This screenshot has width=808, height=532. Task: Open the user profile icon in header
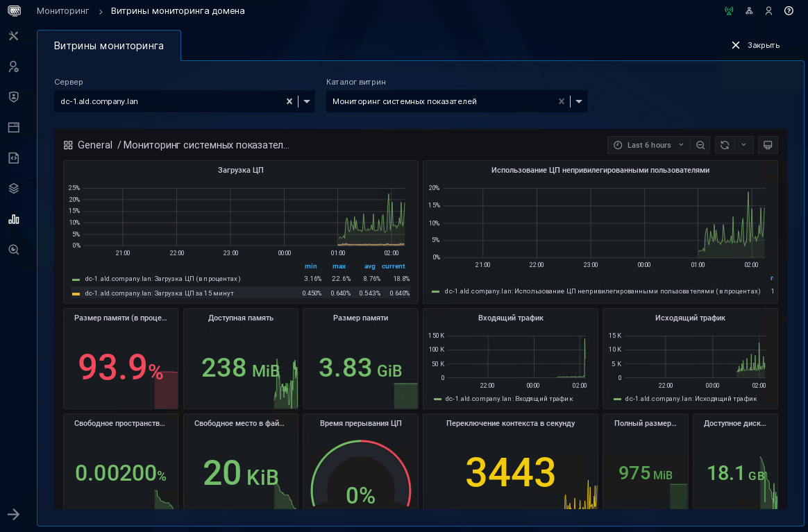769,11
